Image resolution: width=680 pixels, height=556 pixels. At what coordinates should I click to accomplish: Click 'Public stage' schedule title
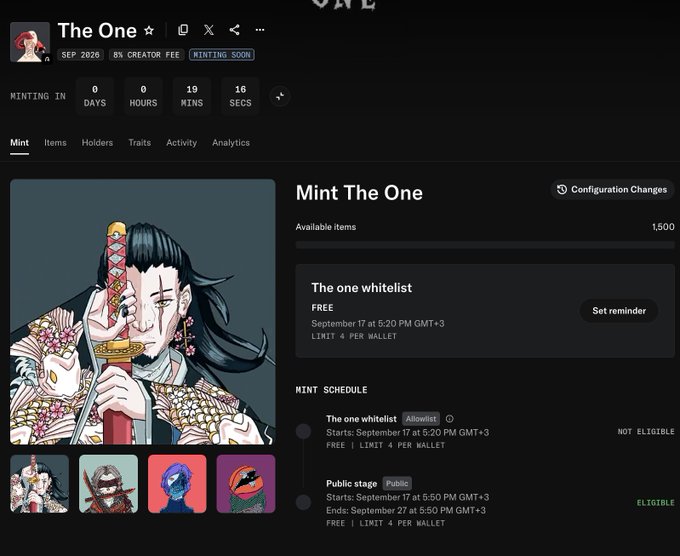tap(352, 483)
